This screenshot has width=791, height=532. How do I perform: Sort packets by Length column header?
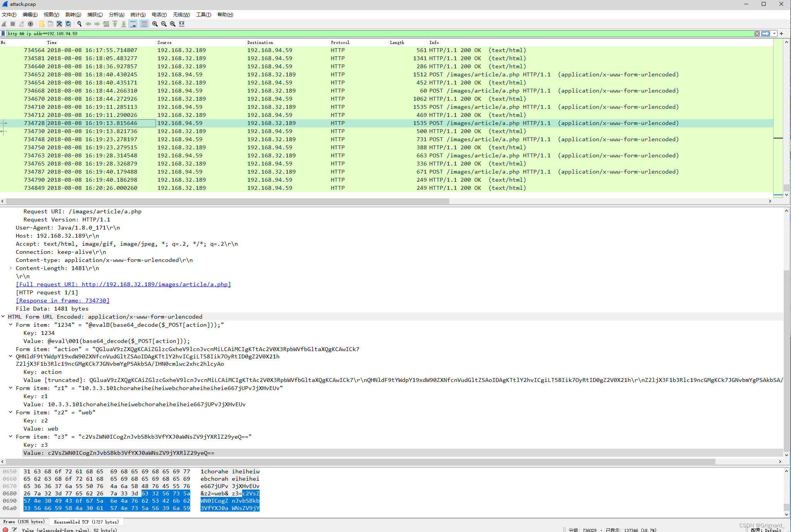coord(408,42)
